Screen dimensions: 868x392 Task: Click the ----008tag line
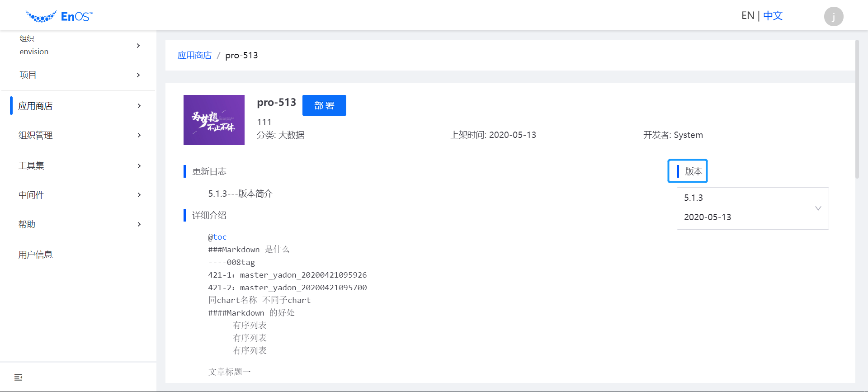point(231,262)
